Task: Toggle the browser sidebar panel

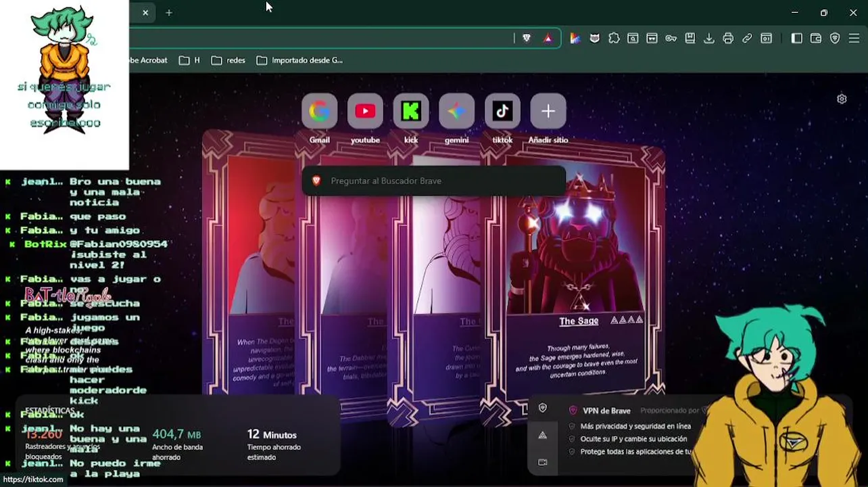Action: [x=796, y=39]
